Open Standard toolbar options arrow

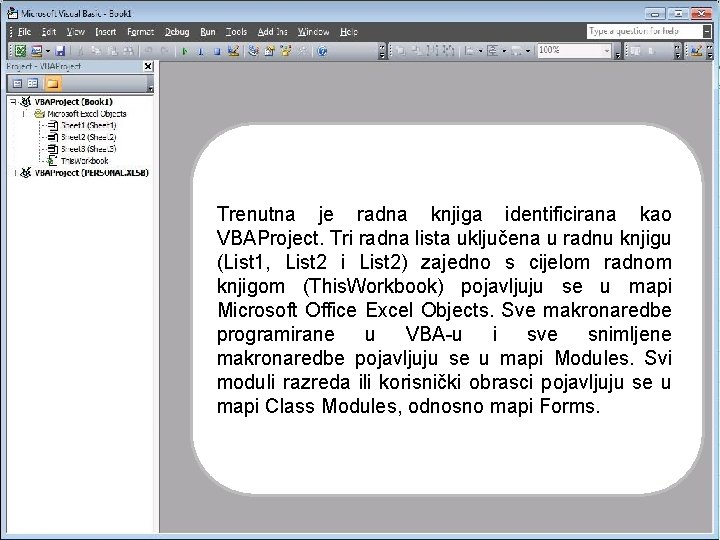point(382,51)
